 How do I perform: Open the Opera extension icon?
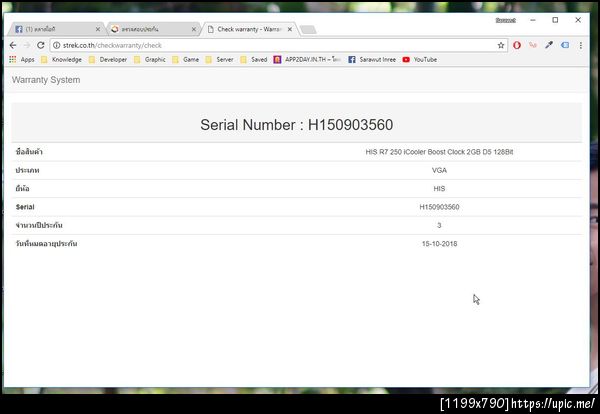tap(517, 45)
